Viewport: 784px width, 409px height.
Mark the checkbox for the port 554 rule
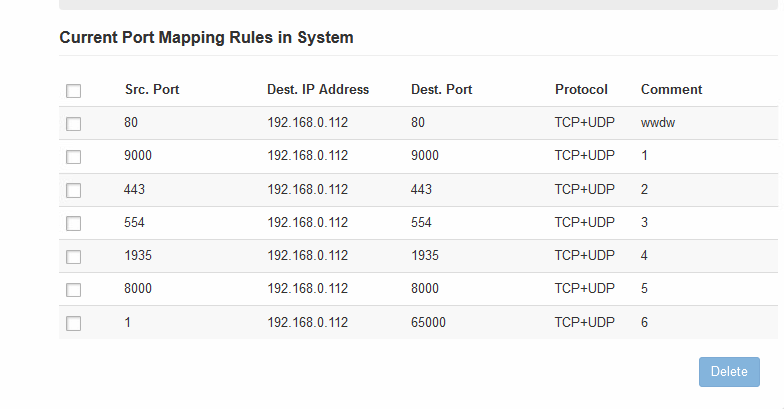pyautogui.click(x=74, y=223)
